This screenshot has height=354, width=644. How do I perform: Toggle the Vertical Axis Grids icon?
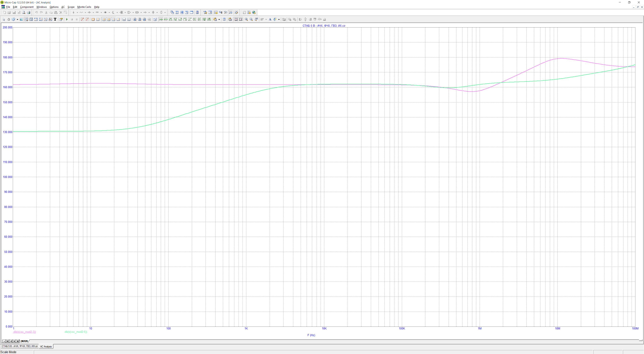point(109,19)
